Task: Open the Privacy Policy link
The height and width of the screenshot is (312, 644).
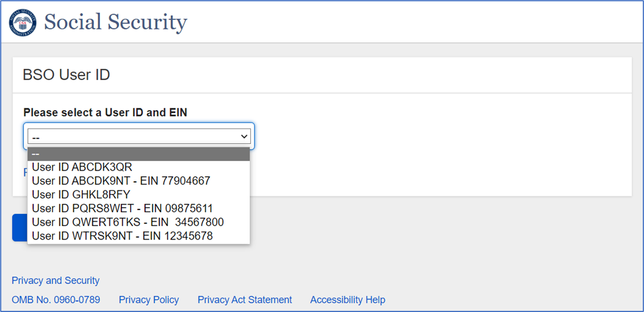Action: tap(149, 300)
